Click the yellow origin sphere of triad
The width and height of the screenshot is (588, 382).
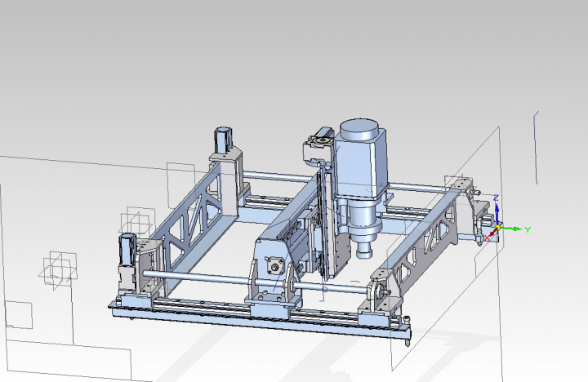(497, 228)
